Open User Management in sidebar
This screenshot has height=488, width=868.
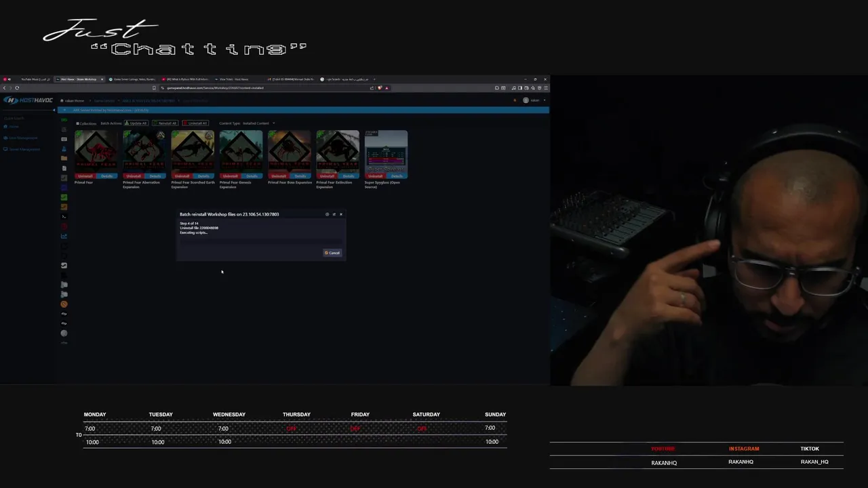click(x=20, y=138)
